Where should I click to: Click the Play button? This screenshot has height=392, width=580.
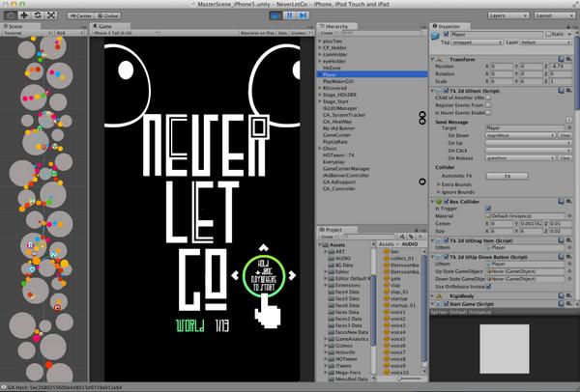click(275, 15)
